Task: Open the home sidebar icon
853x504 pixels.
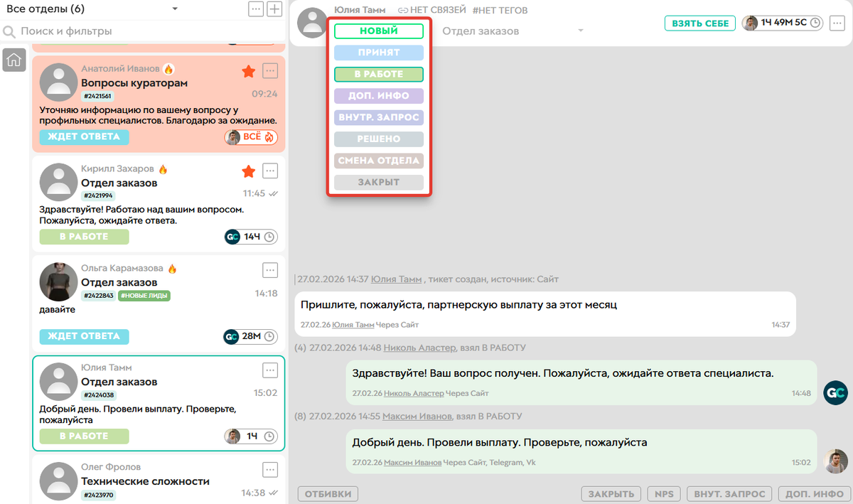Action: point(14,61)
